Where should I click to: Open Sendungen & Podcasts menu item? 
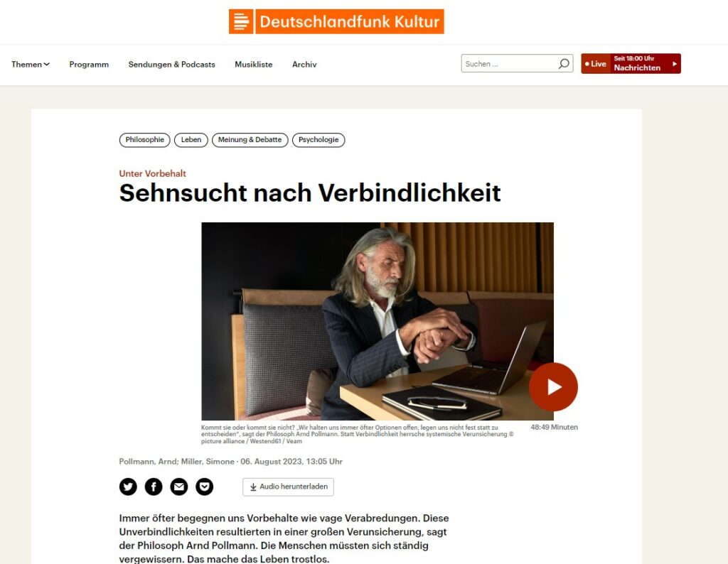click(172, 65)
